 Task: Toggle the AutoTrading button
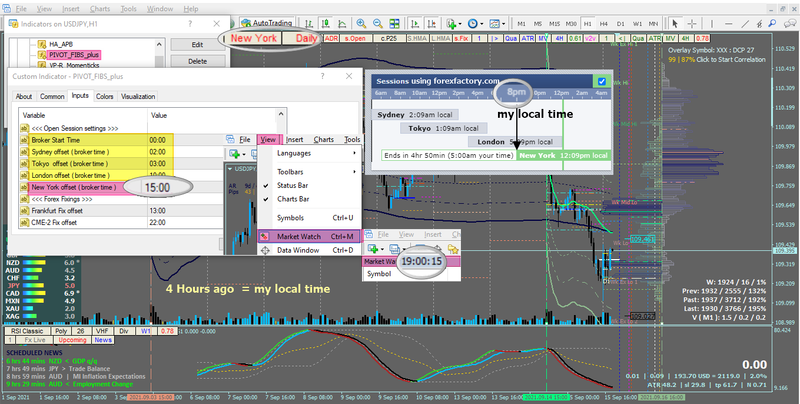tap(267, 23)
